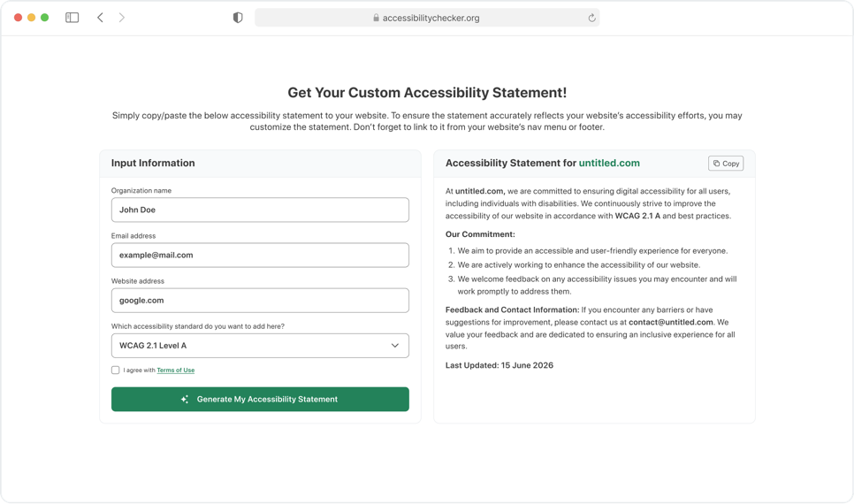This screenshot has height=504, width=854.
Task: Click the untitled.com heading link
Action: pyautogui.click(x=609, y=163)
